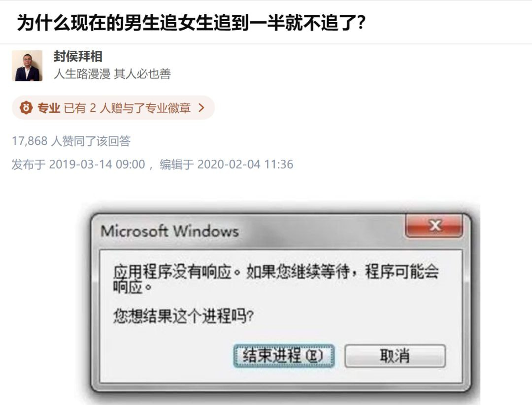Open the 已有 2 人赠与了专业徽章 text
This screenshot has width=532, height=417.
pos(127,108)
